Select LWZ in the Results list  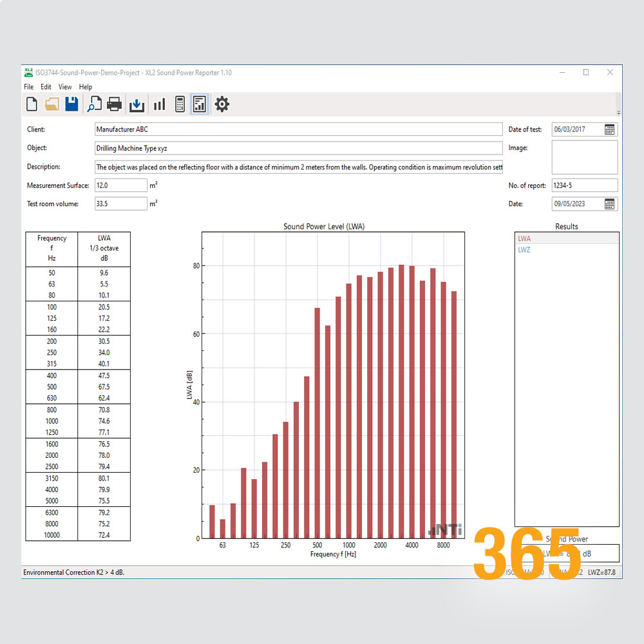(x=524, y=249)
